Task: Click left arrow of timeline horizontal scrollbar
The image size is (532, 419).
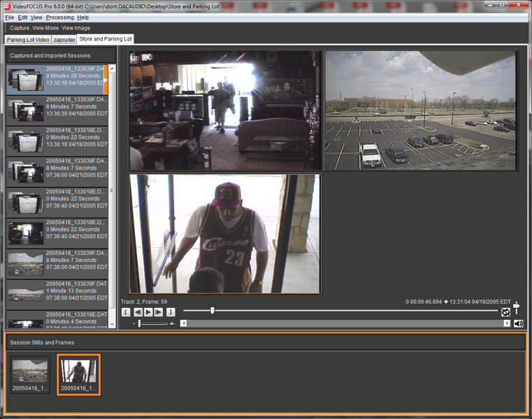Action: click(183, 323)
